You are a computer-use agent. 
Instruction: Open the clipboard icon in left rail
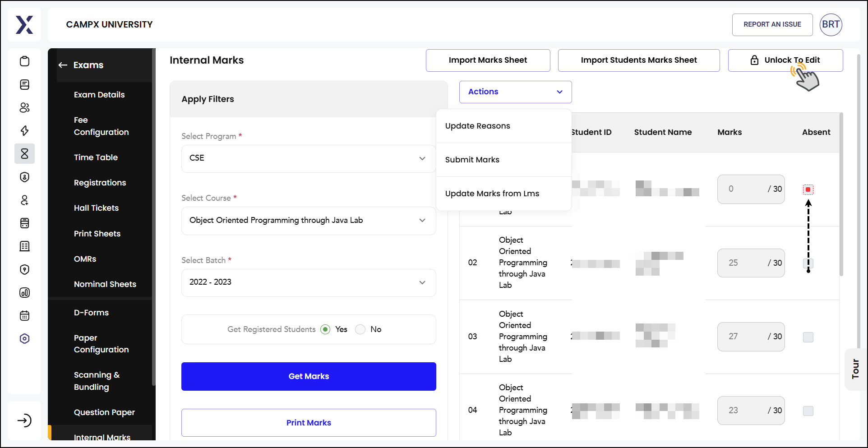[25, 61]
